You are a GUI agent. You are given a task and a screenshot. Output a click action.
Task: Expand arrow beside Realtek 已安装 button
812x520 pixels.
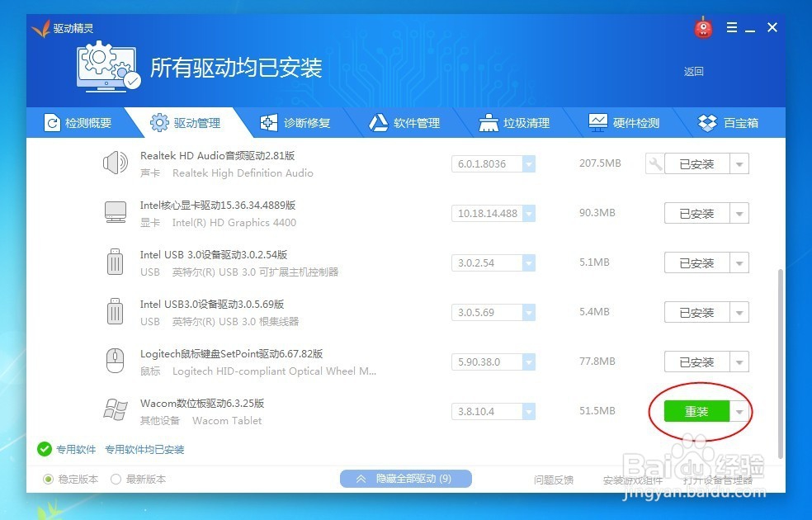(x=739, y=163)
